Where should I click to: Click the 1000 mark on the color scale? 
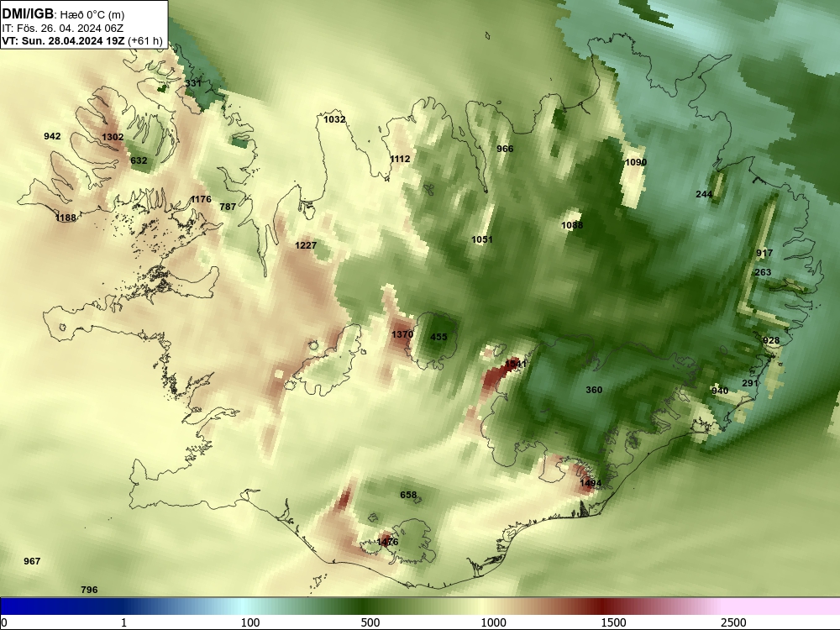click(x=493, y=622)
